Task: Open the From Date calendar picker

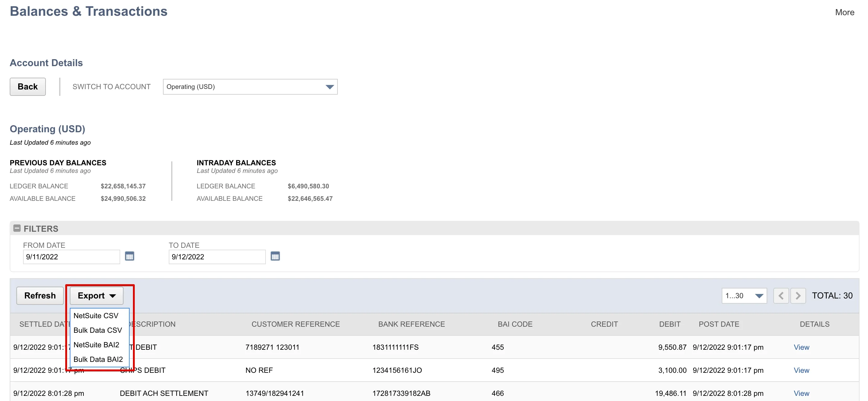Action: click(129, 256)
